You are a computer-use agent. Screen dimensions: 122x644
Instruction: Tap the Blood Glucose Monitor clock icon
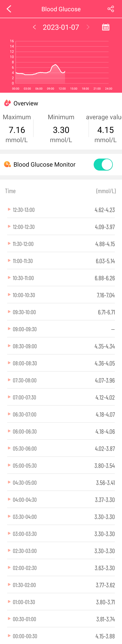coord(7,164)
